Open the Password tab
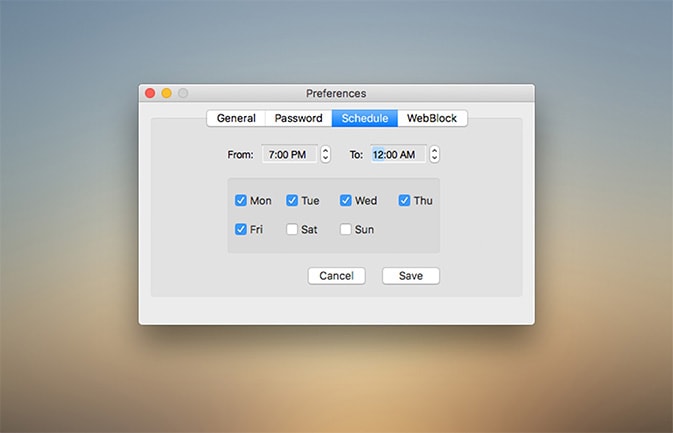Image resolution: width=673 pixels, height=433 pixels. pyautogui.click(x=299, y=118)
